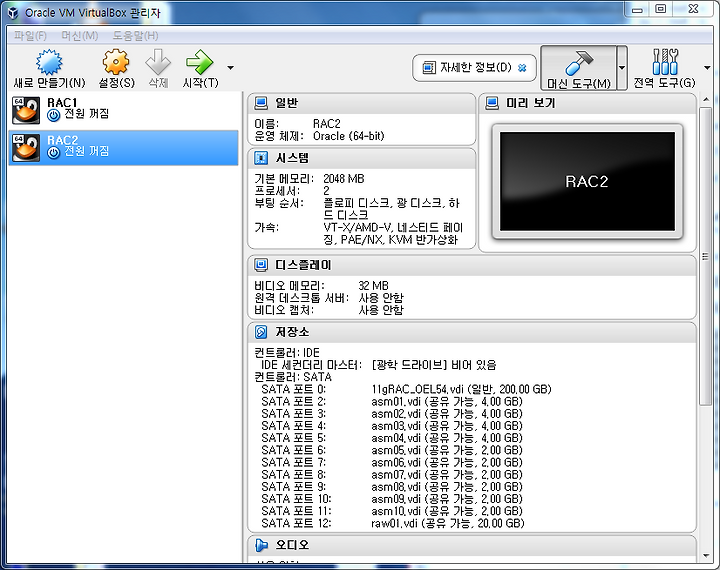Open the 디스플레이 Display section header
This screenshot has width=720, height=570.
pos(472,265)
